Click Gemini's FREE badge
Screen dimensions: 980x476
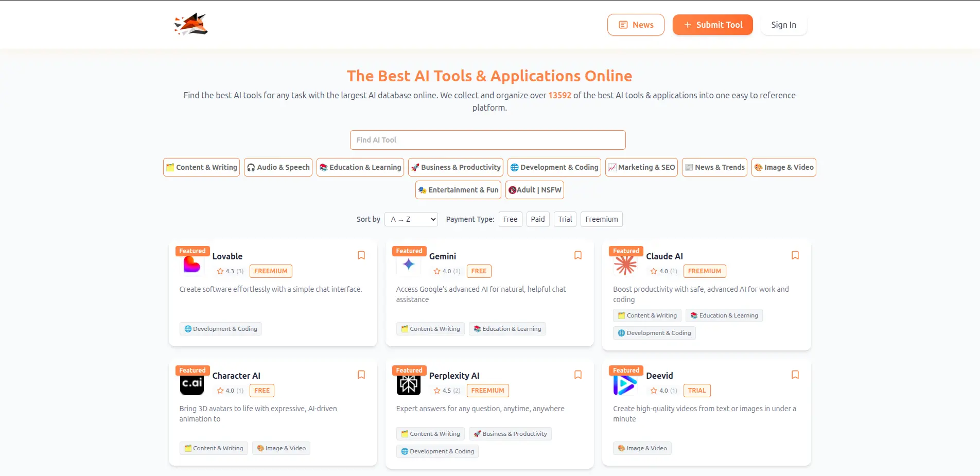479,271
